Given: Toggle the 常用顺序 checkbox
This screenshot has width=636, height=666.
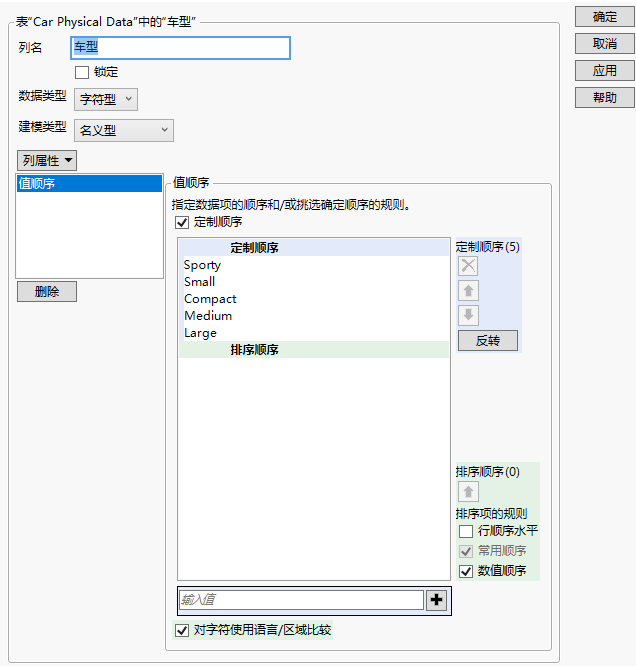Looking at the screenshot, I should tap(466, 551).
